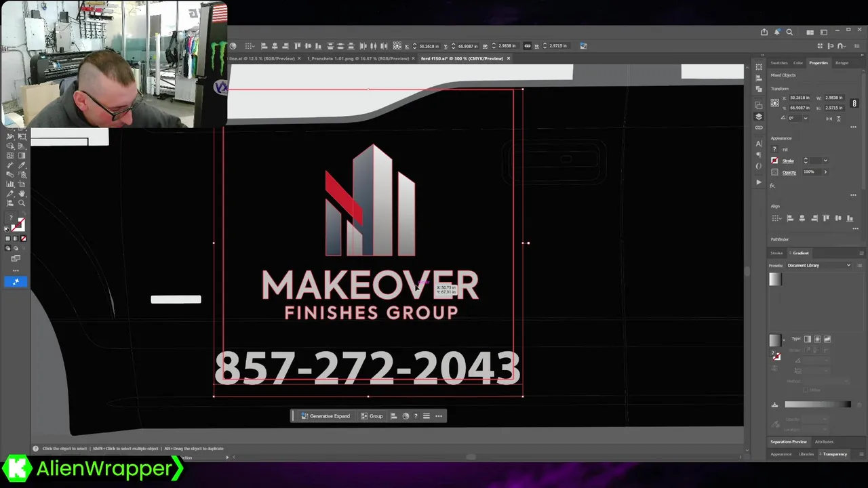Switch to the Libraries tab

(806, 454)
